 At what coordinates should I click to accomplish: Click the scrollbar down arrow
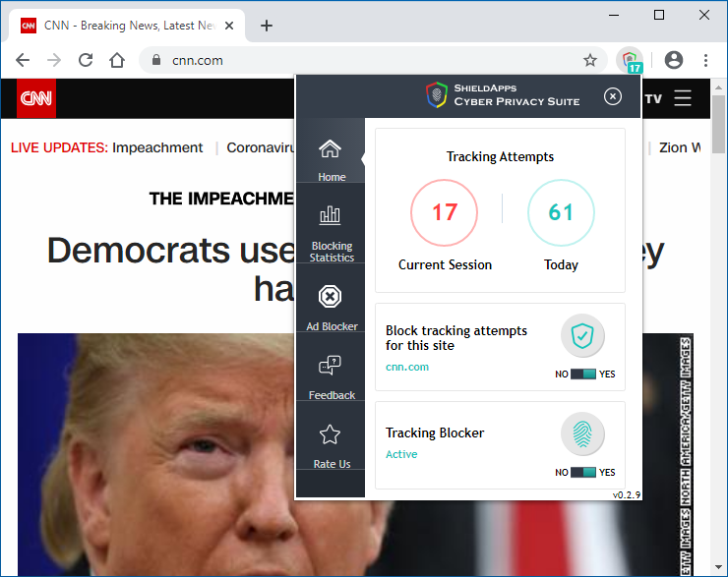click(x=718, y=567)
